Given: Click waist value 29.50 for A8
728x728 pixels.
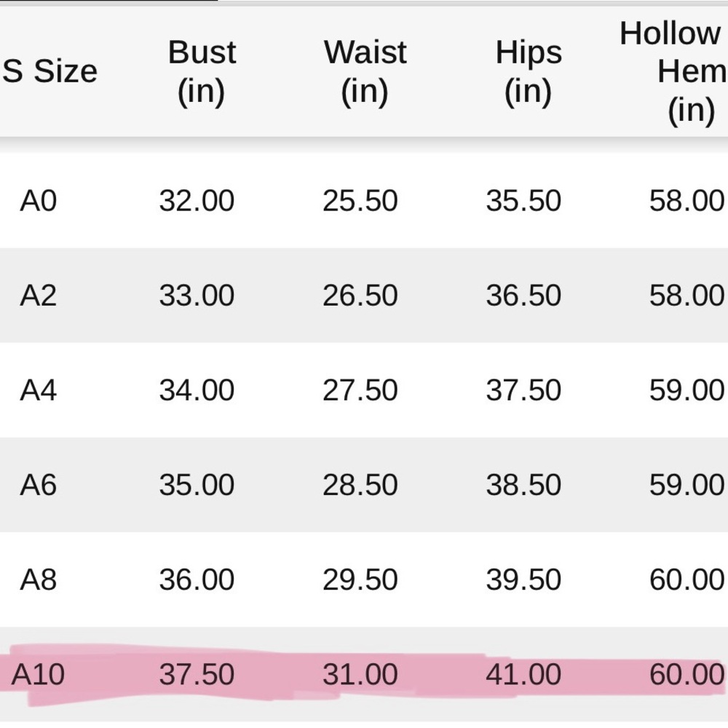Looking at the screenshot, I should click(360, 579).
